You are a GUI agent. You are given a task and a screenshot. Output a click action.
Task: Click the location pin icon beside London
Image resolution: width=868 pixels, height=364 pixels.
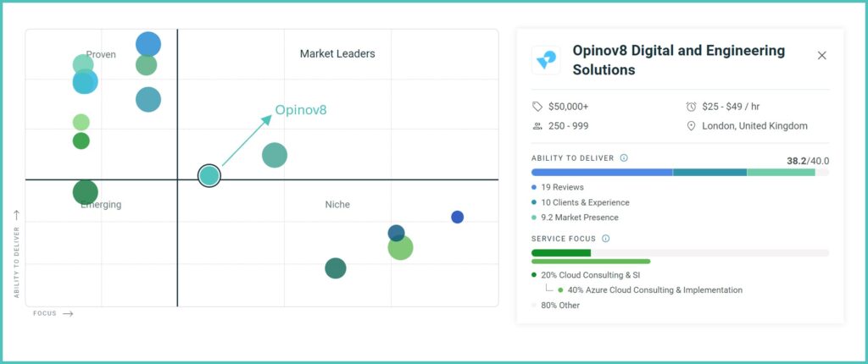(691, 126)
